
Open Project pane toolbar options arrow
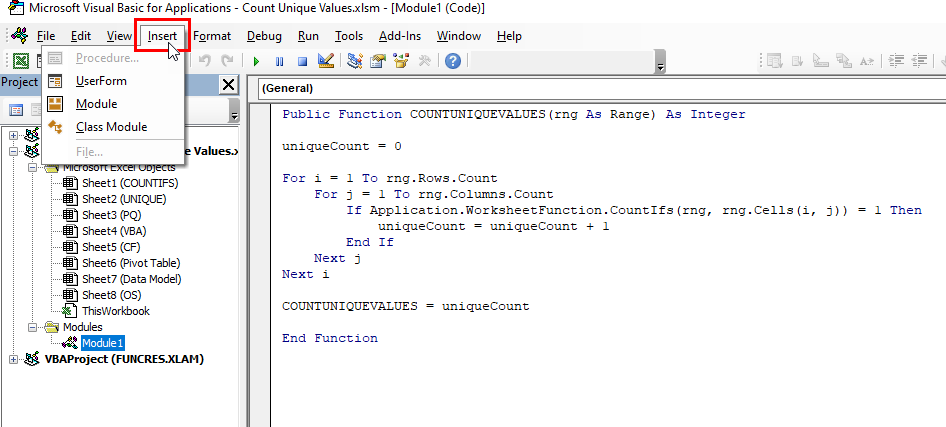tap(235, 113)
